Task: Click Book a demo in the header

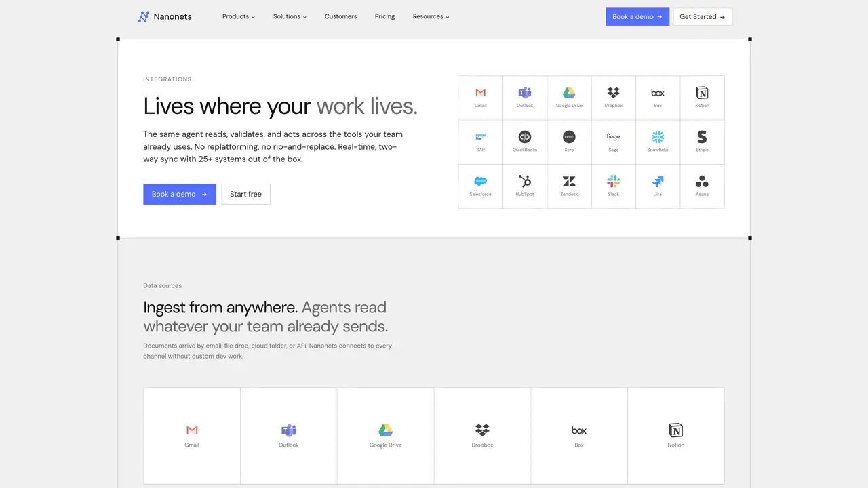Action: tap(637, 17)
